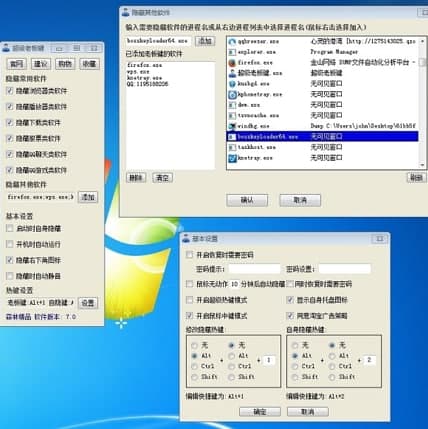Click 添加 button next to bosskeyloader64.exe input
Image resolution: width=428 pixels, height=429 pixels.
click(205, 41)
